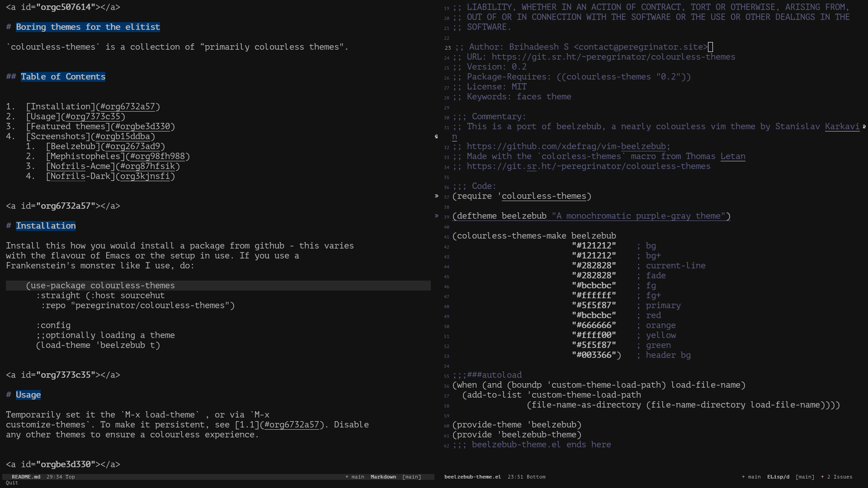Click the "#ffff00" value commented yellow
868x488 pixels.
point(594,335)
